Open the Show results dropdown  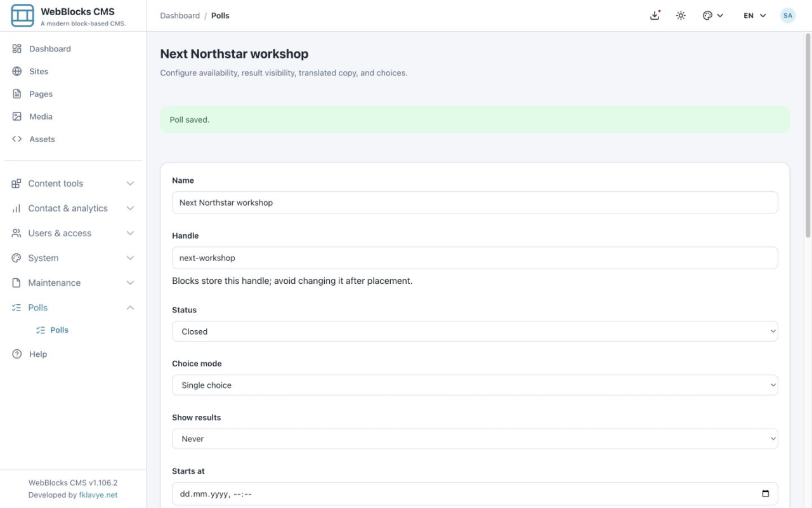click(475, 439)
